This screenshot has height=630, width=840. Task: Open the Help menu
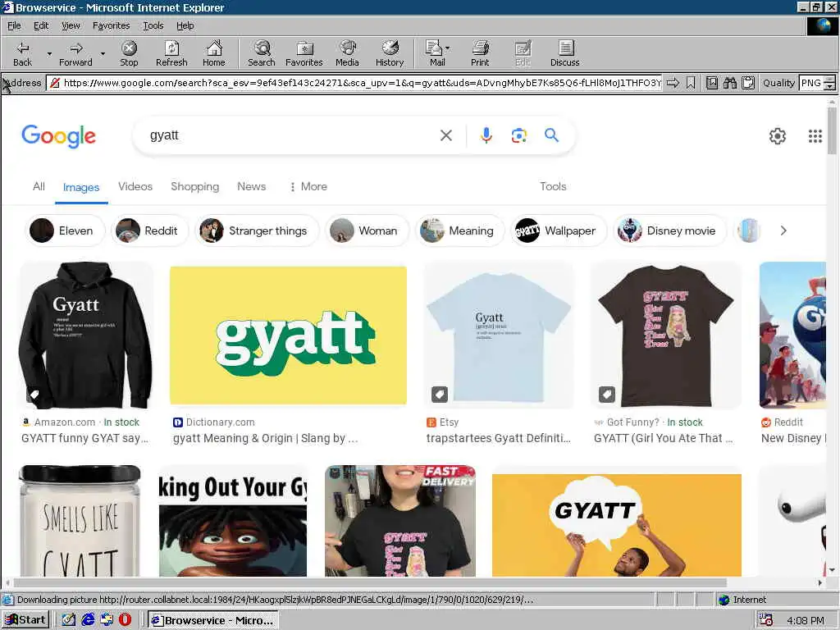185,25
